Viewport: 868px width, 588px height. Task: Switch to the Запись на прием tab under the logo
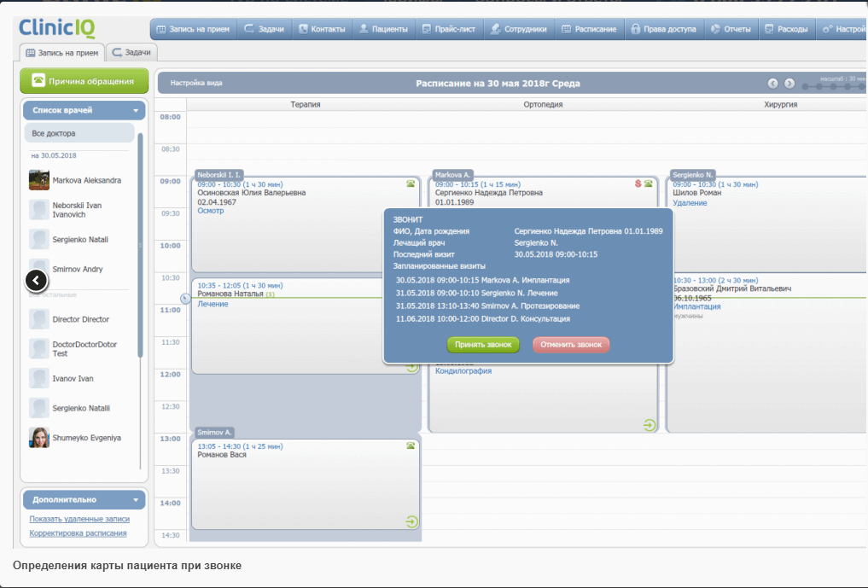coord(62,53)
